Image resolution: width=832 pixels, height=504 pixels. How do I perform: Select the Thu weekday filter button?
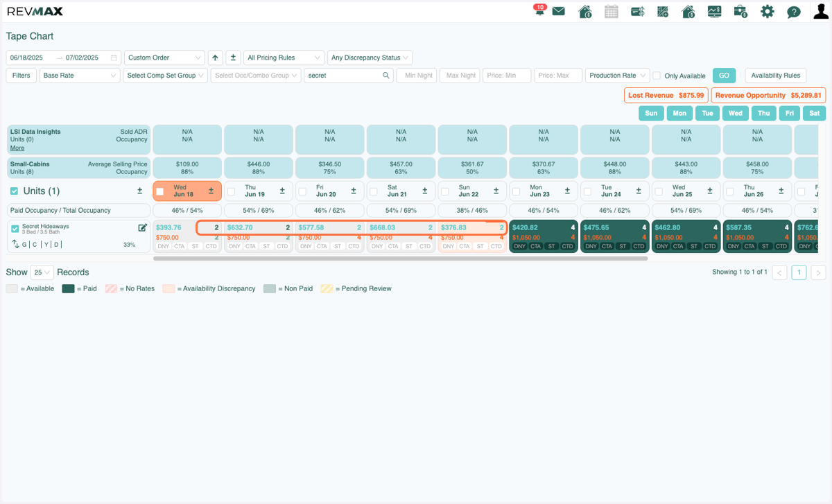763,113
